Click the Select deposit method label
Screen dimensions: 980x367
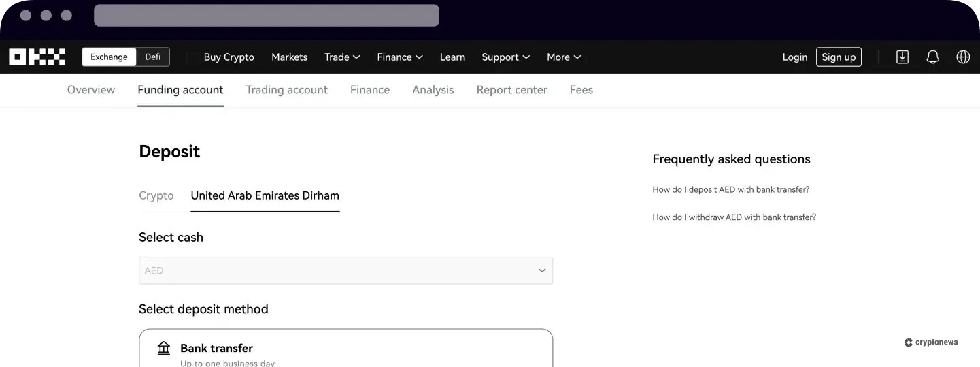(203, 309)
